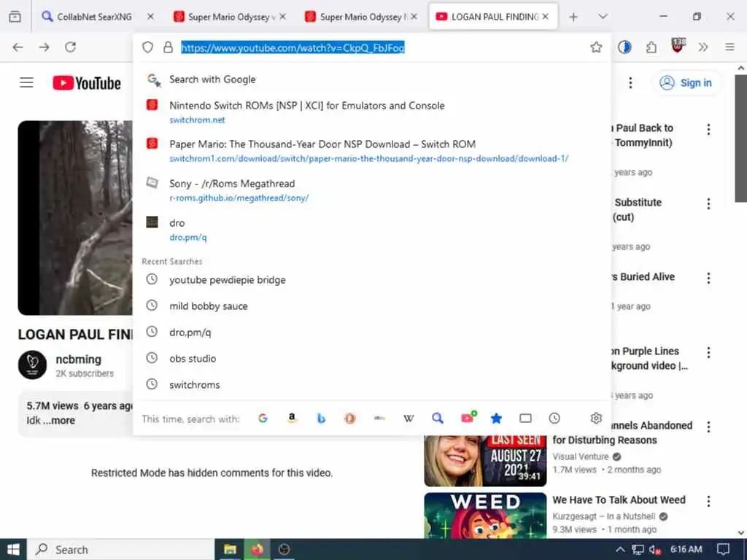This screenshot has height=560, width=747.
Task: Click the Sign in button
Action: (686, 83)
